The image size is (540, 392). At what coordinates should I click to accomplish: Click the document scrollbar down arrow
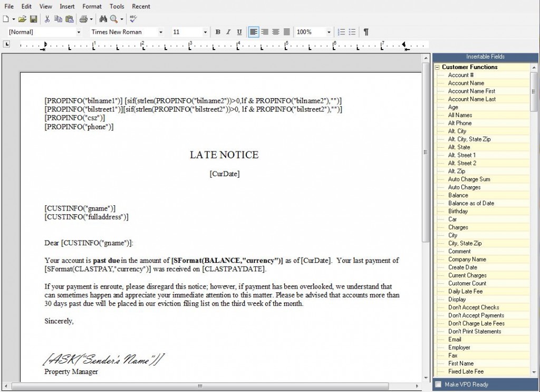click(x=426, y=378)
